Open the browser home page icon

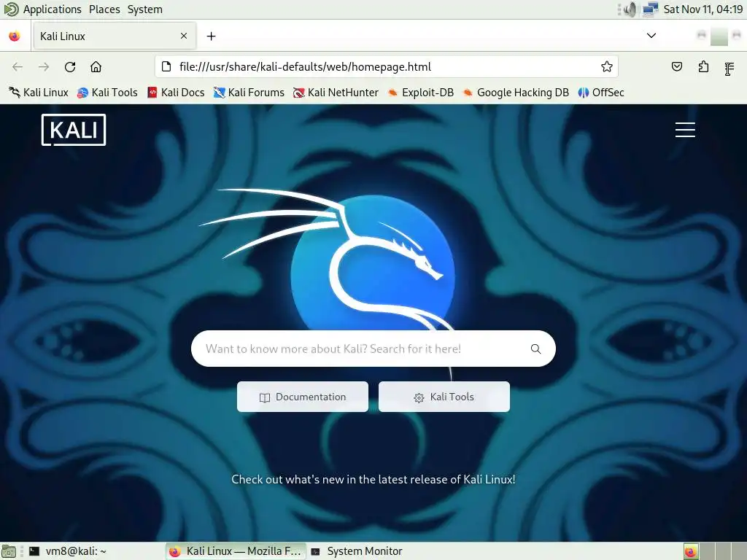(x=96, y=66)
